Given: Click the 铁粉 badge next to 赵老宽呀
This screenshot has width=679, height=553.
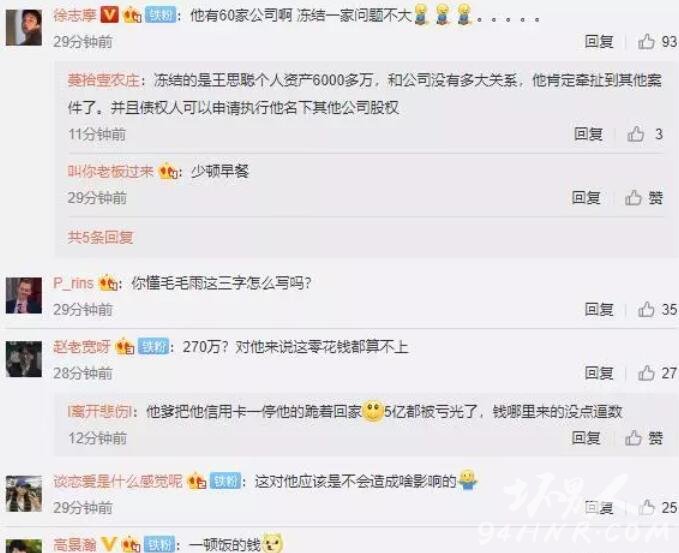Looking at the screenshot, I should point(153,346).
